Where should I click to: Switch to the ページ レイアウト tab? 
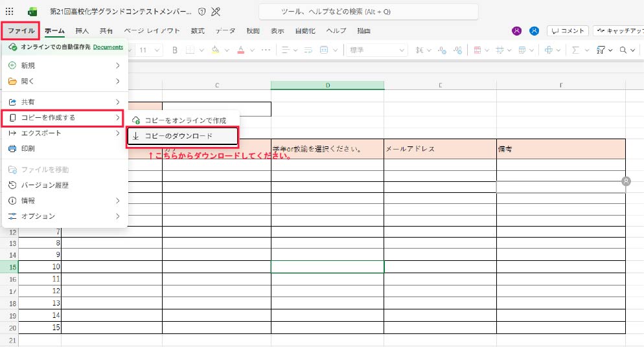(x=152, y=31)
